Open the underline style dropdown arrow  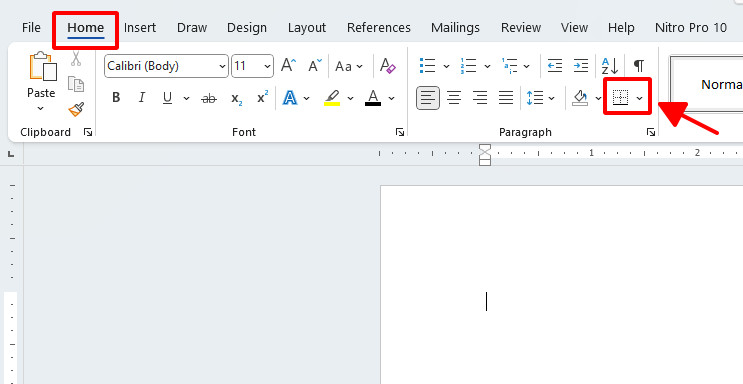coord(186,99)
